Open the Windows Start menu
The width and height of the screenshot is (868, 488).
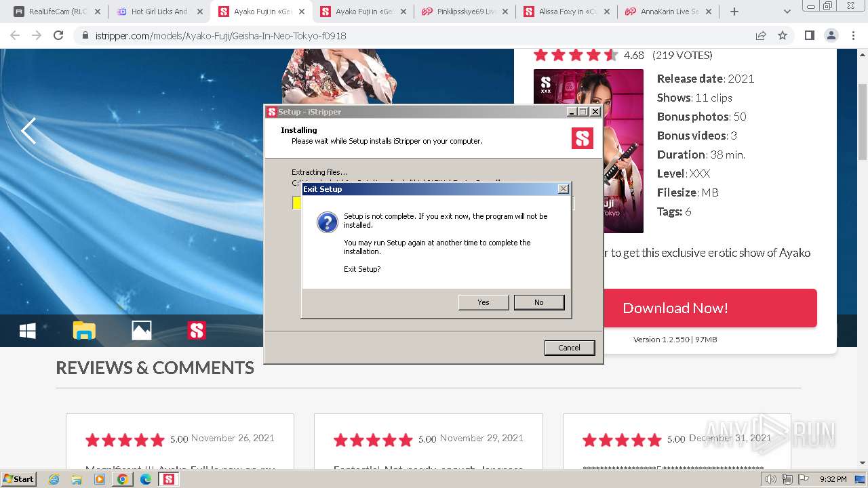coord(18,479)
